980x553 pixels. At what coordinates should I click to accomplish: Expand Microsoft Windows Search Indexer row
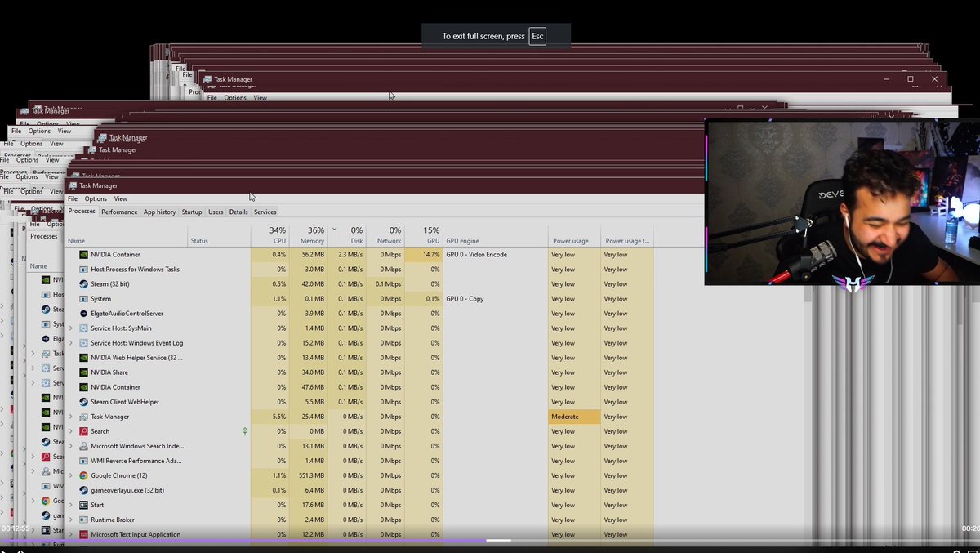pos(71,446)
